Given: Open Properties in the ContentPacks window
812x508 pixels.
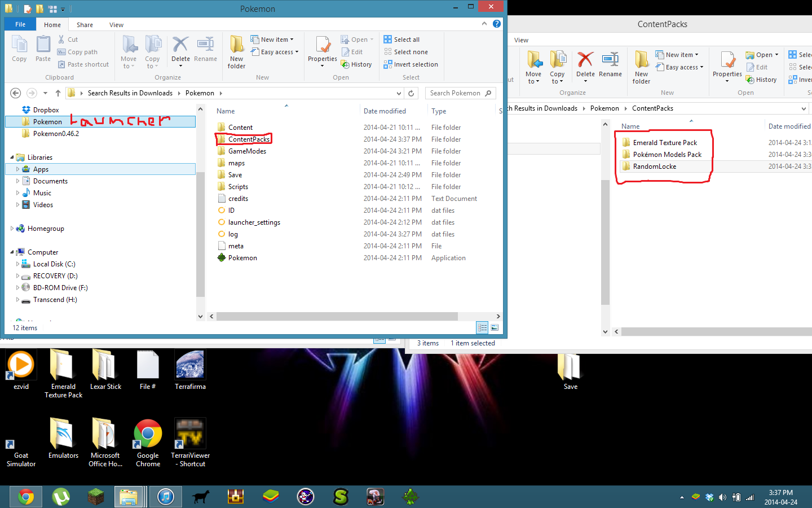Looking at the screenshot, I should (x=727, y=68).
